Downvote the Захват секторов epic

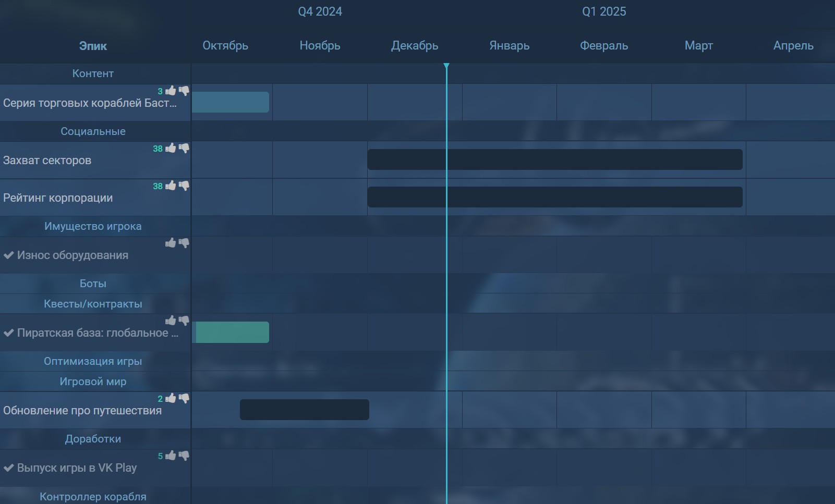pos(184,149)
